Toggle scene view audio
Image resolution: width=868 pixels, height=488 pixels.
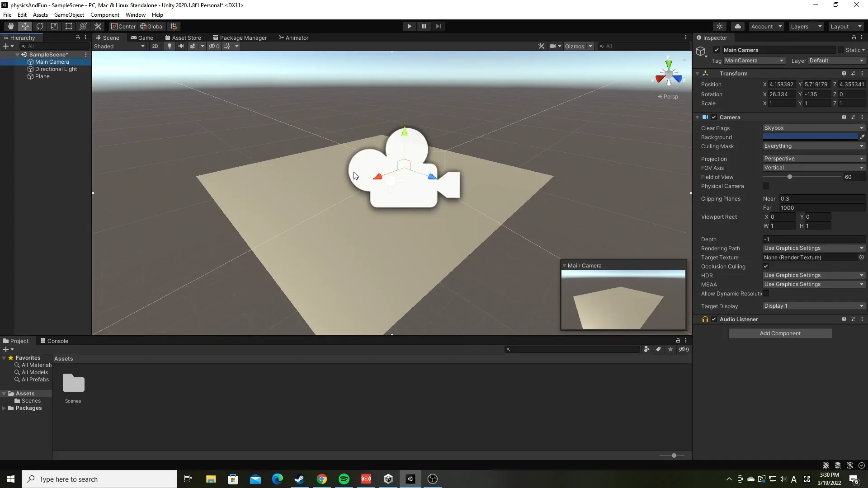181,46
